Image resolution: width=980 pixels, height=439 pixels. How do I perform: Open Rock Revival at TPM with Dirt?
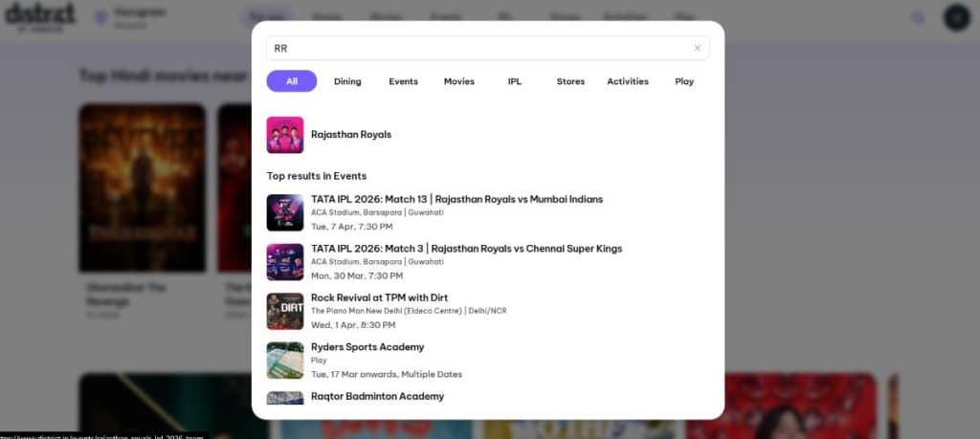[x=379, y=297]
